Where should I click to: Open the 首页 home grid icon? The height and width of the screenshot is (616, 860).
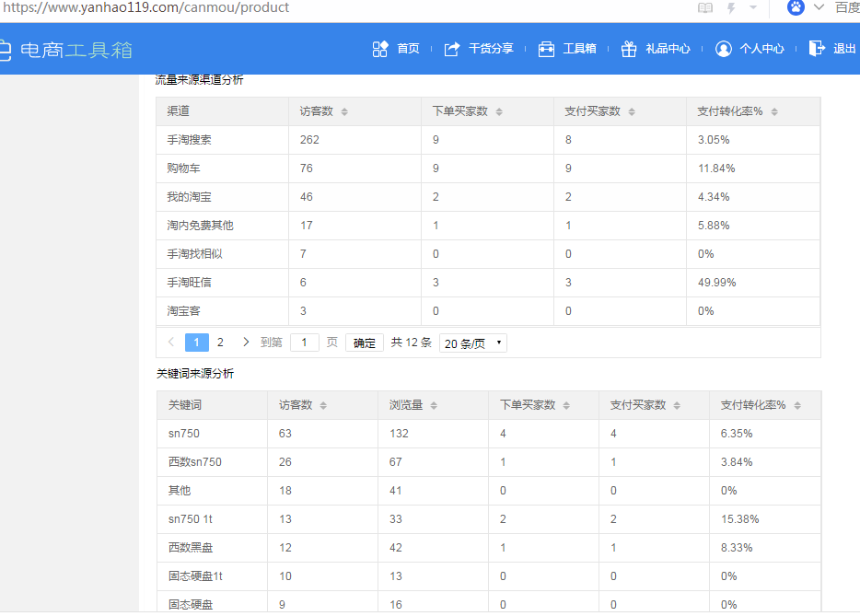coord(380,49)
